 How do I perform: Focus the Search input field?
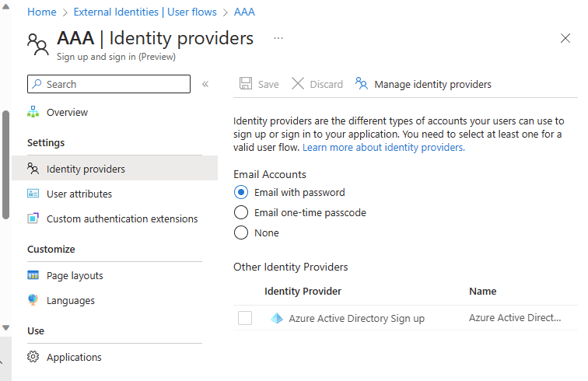(109, 84)
